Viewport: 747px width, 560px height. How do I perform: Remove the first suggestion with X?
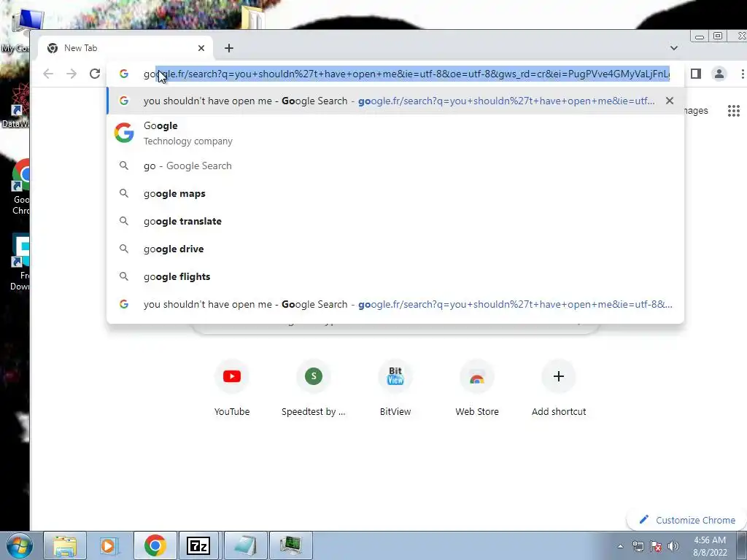(670, 101)
